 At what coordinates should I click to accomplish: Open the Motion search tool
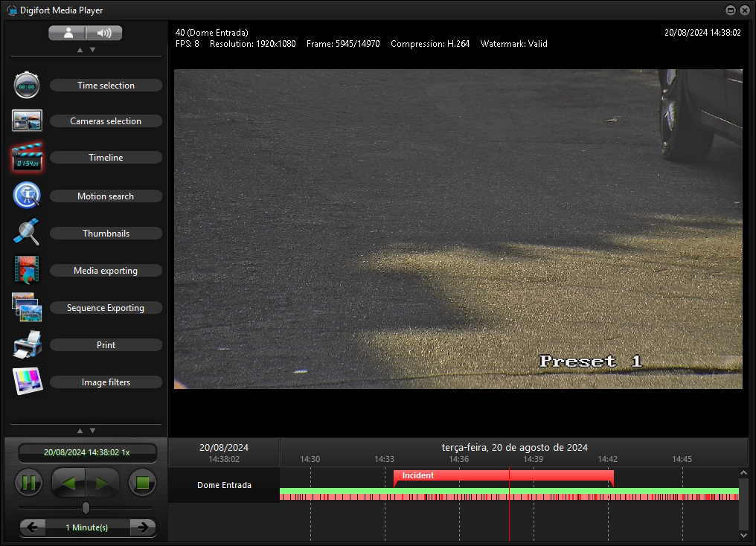click(x=106, y=196)
